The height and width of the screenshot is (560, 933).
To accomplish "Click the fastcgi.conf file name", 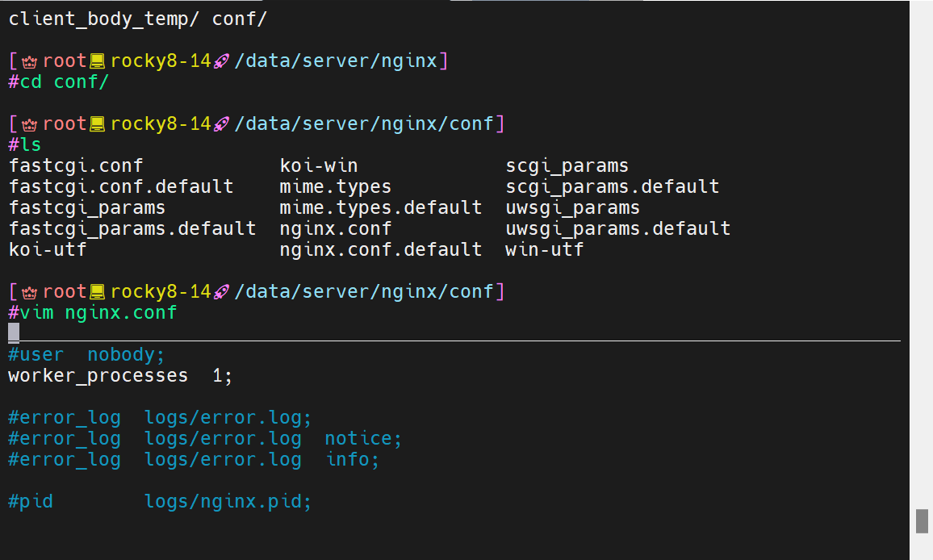I will [76, 166].
